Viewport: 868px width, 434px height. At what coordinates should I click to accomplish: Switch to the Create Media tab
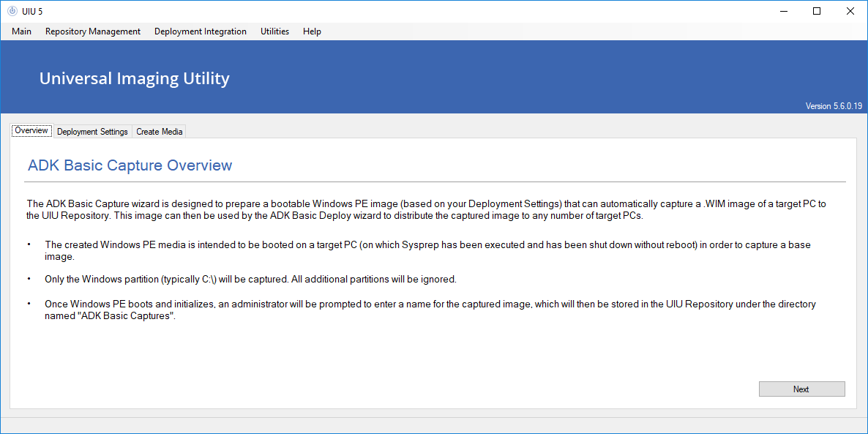tap(160, 132)
